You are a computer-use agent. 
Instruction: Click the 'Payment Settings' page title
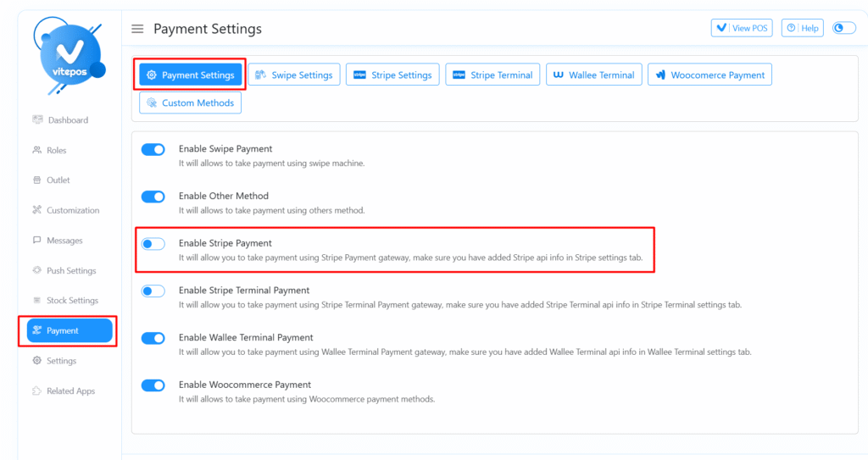[x=208, y=29]
